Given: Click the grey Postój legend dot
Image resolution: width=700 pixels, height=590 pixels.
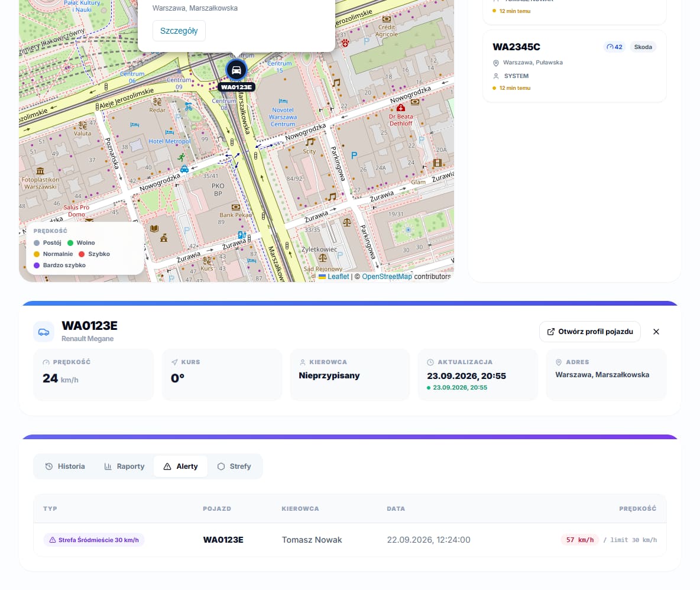Looking at the screenshot, I should (37, 243).
